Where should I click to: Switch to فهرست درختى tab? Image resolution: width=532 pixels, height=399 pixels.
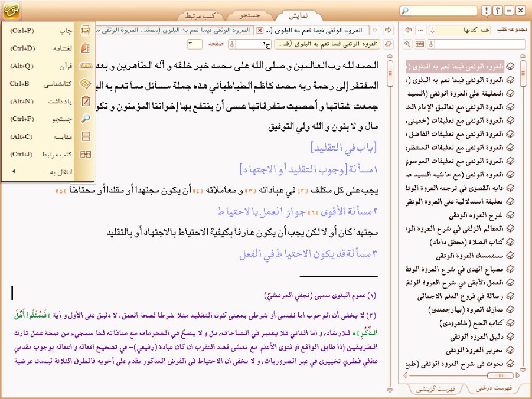494,388
